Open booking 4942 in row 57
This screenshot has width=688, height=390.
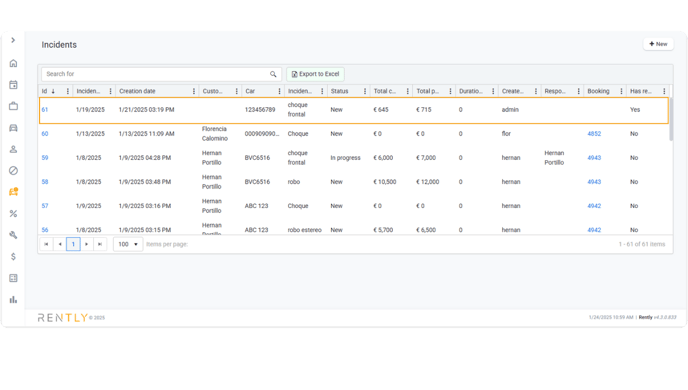[594, 206]
